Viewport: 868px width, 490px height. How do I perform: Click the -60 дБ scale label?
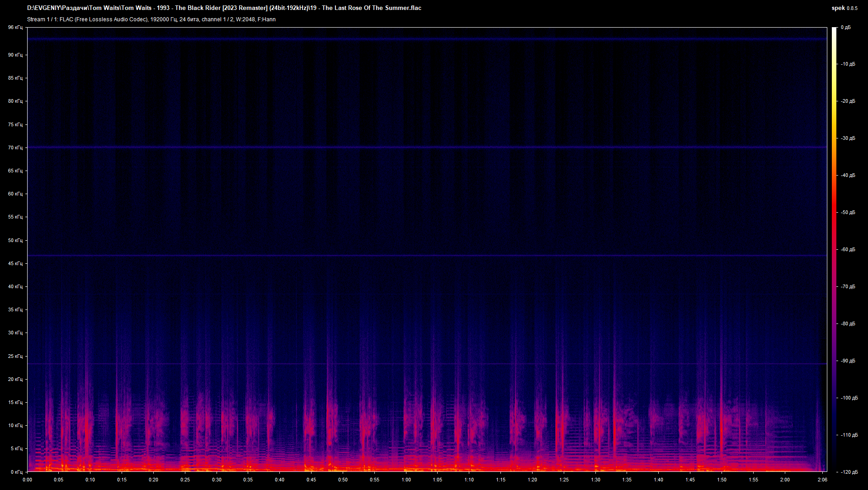coord(848,250)
